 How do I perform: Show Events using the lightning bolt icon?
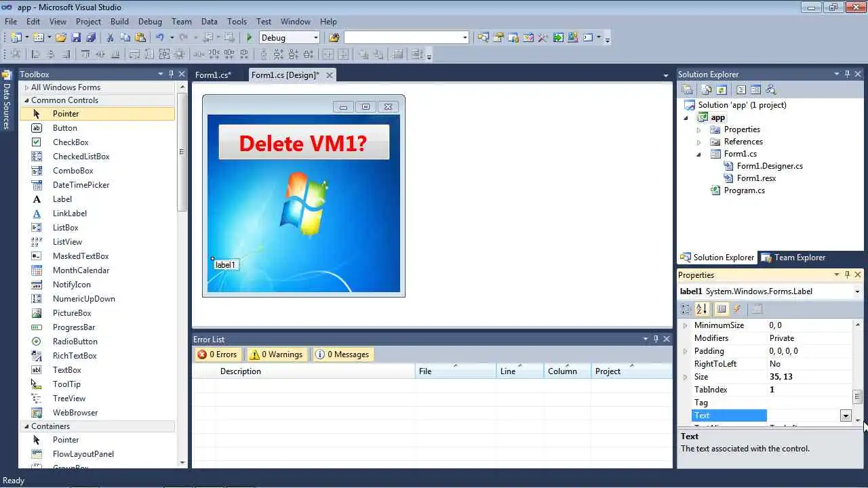[x=737, y=309]
